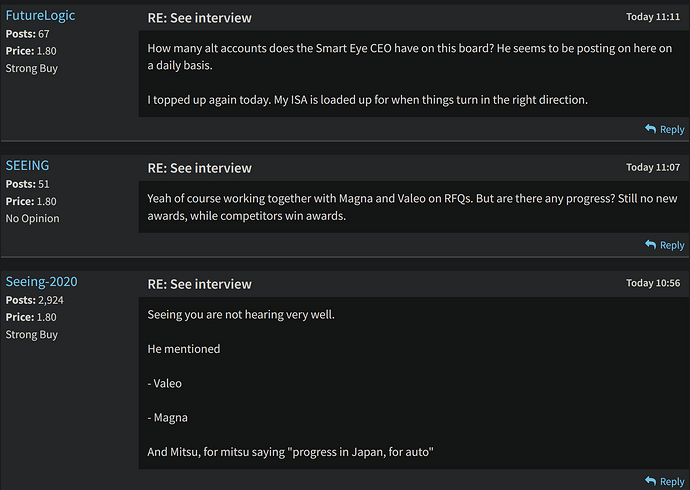Click the reply arrow icon under SEEING's post
The height and width of the screenshot is (490, 690).
click(x=650, y=245)
